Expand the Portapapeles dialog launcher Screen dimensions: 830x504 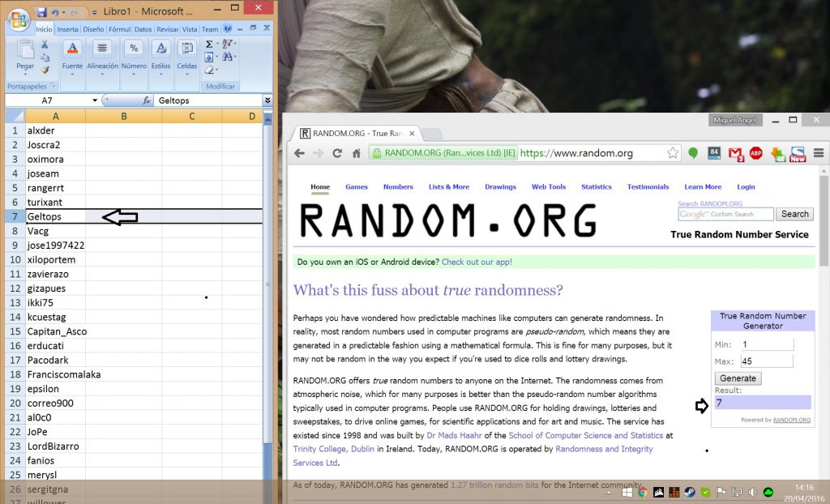(53, 86)
